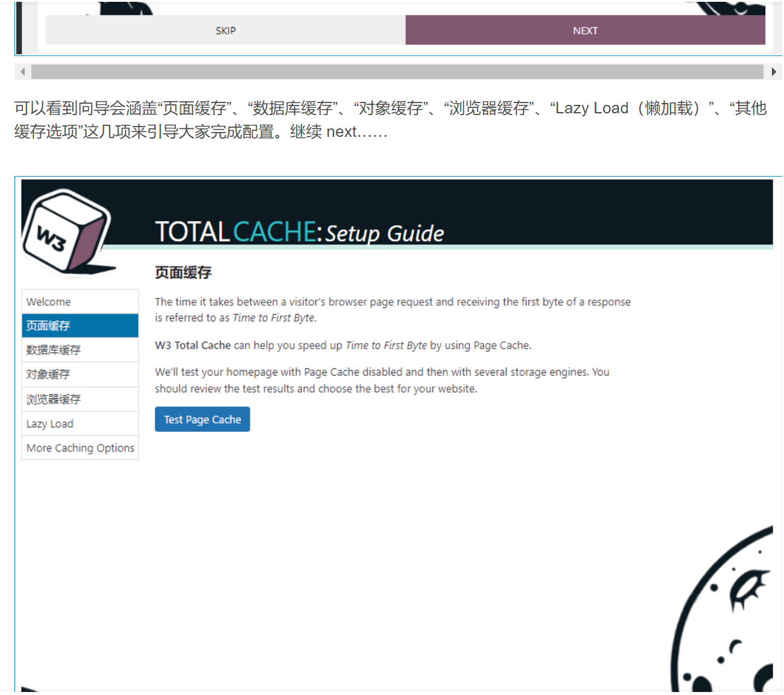Click the horizontal scrollbar thumb
This screenshot has height=695, width=784.
397,72
